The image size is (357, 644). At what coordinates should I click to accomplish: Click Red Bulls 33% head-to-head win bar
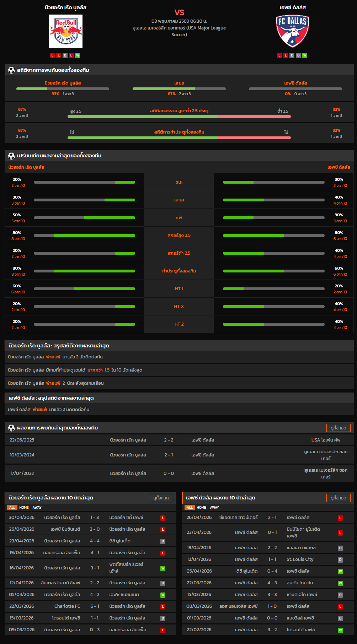(63, 89)
